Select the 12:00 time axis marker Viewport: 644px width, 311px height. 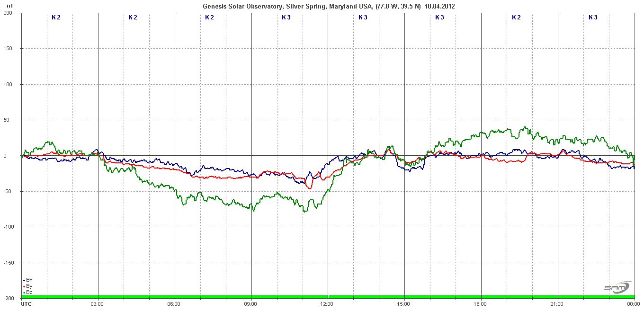327,303
